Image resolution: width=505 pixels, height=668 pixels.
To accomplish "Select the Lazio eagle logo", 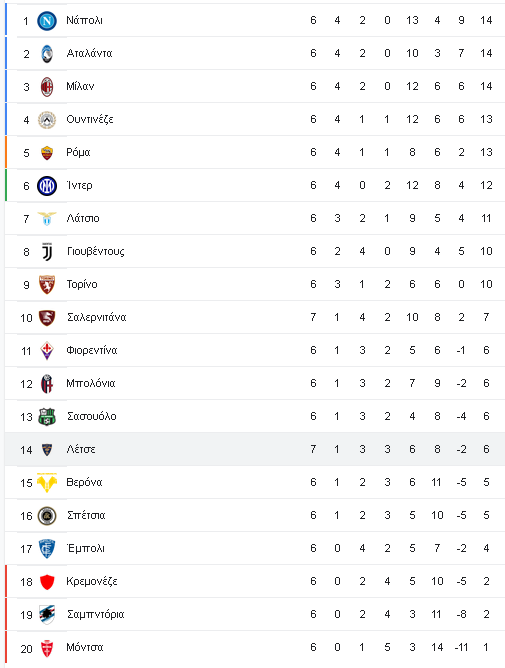I will click(x=47, y=219).
